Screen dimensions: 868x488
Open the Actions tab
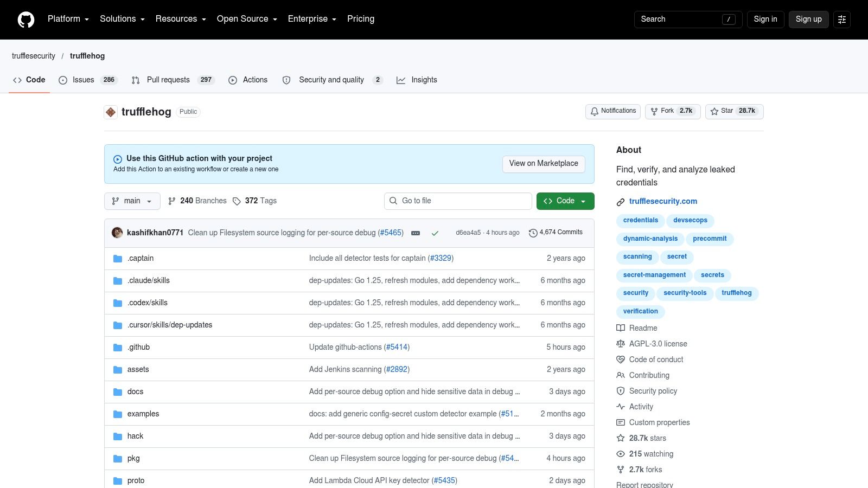click(248, 80)
